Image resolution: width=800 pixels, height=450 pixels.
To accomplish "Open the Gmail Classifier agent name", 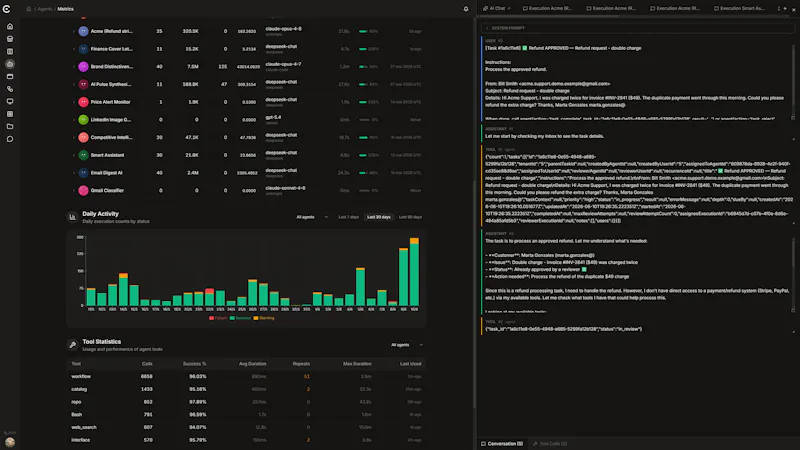I will pyautogui.click(x=107, y=190).
